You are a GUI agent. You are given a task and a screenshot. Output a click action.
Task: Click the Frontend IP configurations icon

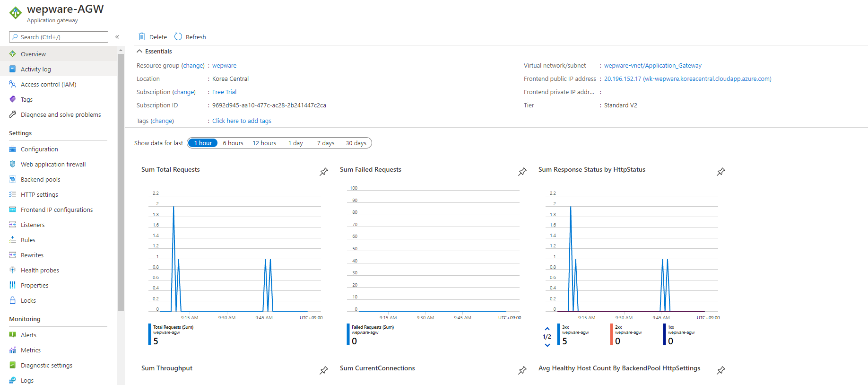(x=13, y=210)
